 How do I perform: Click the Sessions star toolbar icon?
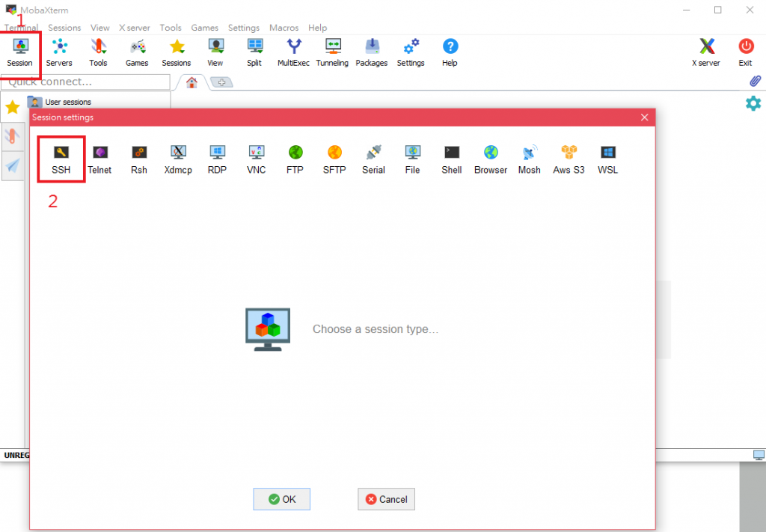pyautogui.click(x=177, y=53)
